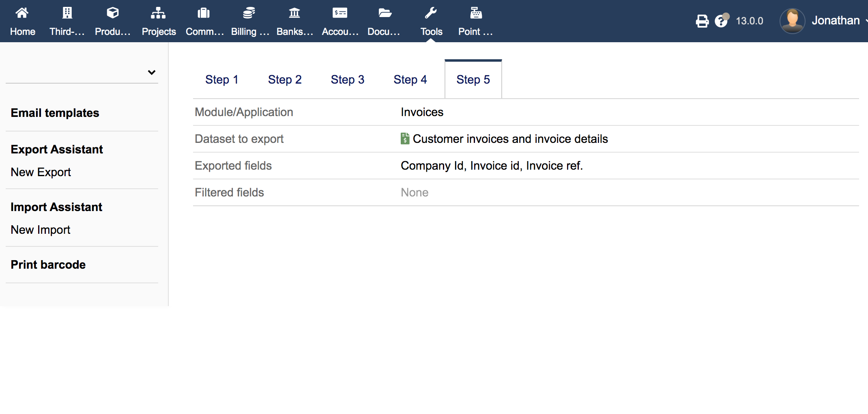This screenshot has width=868, height=414.
Task: Click 'Company Id, Invoice id, Invoice ref.' value
Action: [x=492, y=166]
